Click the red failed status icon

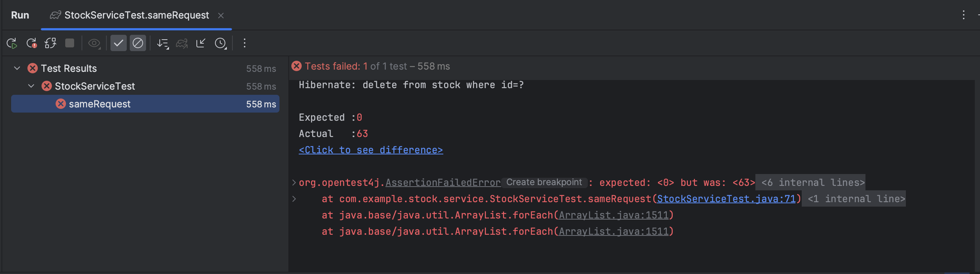(x=297, y=66)
